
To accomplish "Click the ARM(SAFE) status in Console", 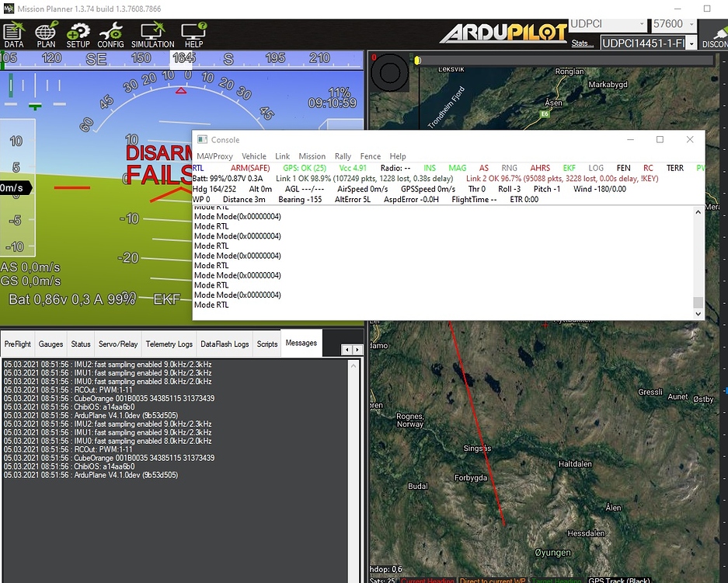I will (x=250, y=168).
